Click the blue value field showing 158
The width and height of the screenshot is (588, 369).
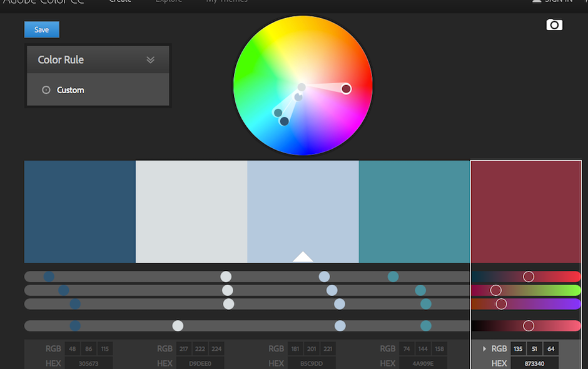(439, 349)
